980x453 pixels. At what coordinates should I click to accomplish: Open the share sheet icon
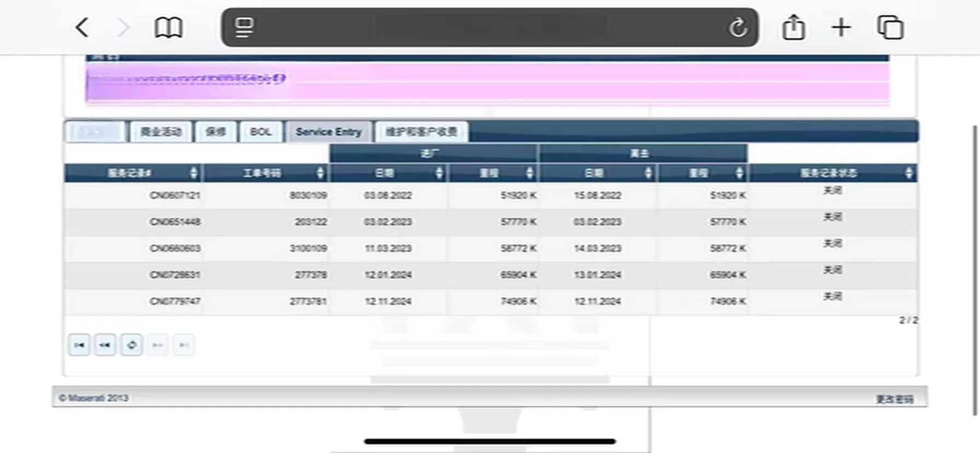(793, 27)
